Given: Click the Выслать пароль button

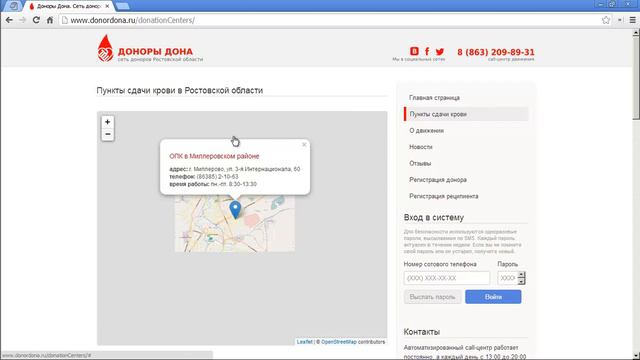Looking at the screenshot, I should (432, 297).
